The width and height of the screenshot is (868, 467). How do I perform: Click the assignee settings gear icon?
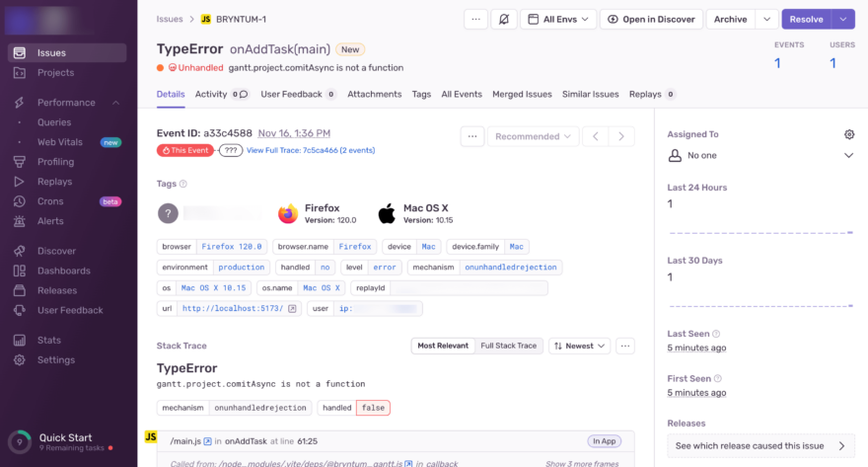(x=849, y=134)
